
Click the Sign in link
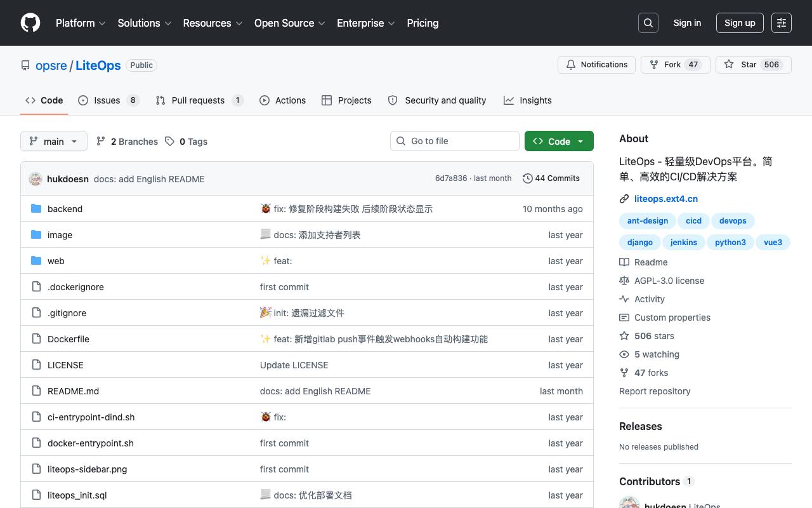point(687,23)
